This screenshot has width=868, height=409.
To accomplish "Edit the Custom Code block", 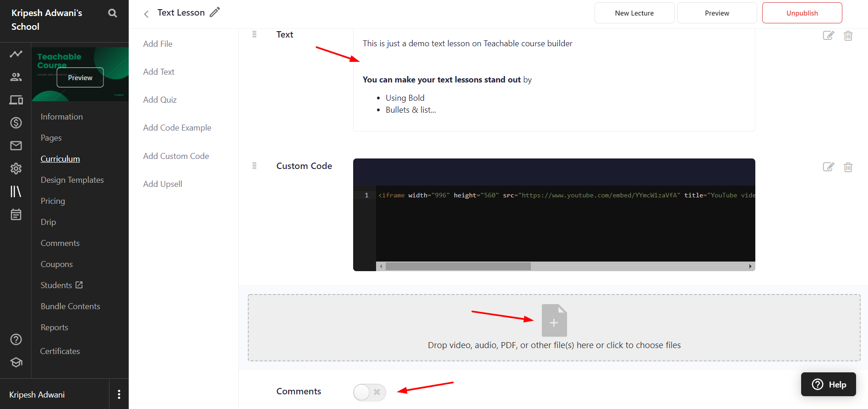I will click(x=828, y=167).
